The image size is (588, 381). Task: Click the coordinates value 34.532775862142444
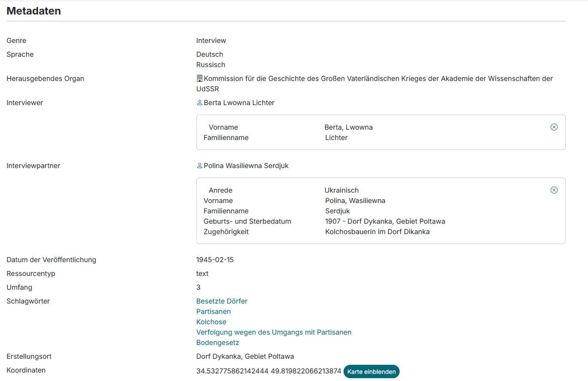coord(232,372)
